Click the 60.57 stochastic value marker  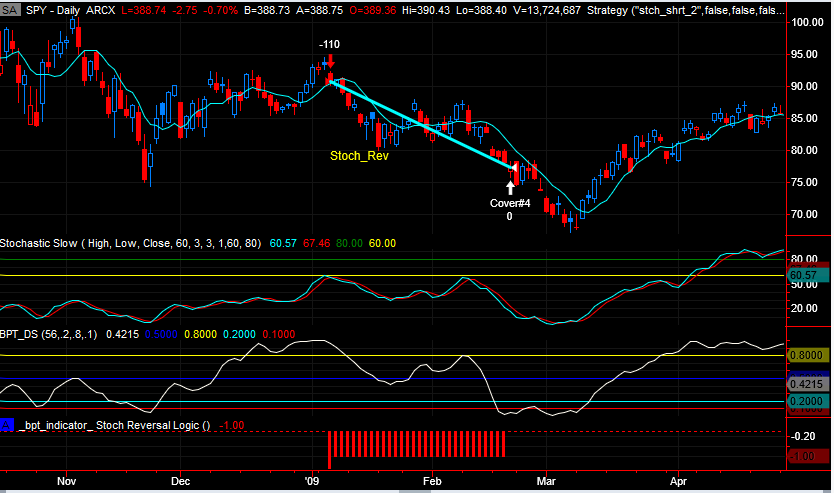[x=804, y=274]
